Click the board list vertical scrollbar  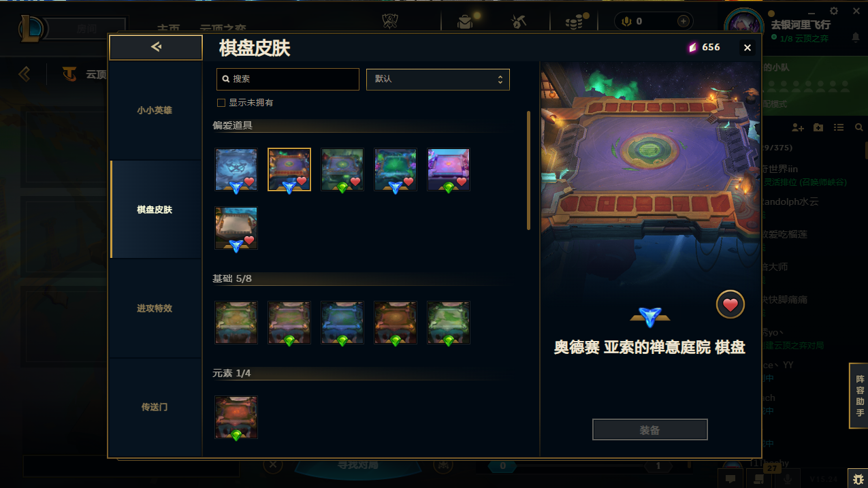[x=529, y=171]
